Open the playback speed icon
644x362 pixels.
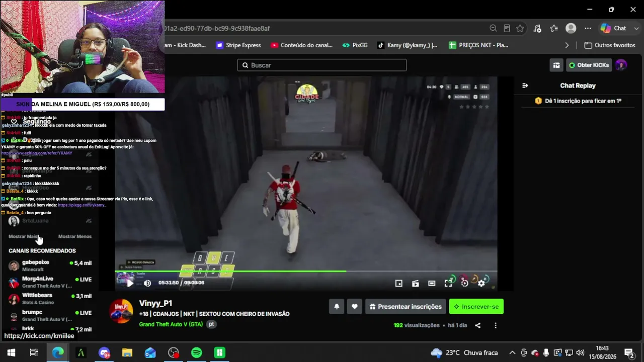click(x=465, y=284)
